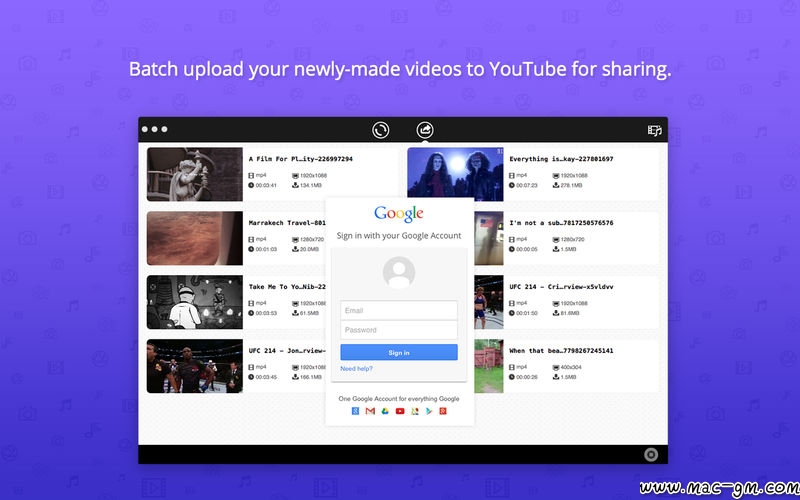
Task: Click the download icon beside 134.1MB
Action: pyautogui.click(x=295, y=185)
